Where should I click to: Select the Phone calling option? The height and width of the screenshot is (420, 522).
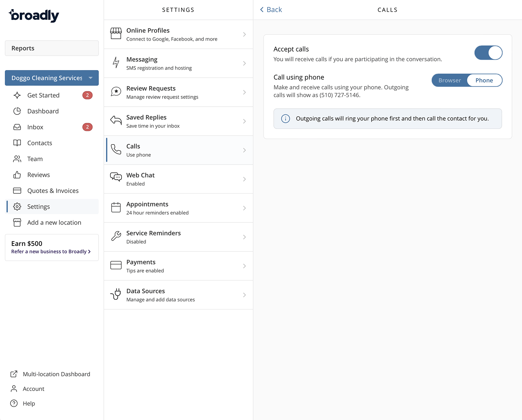click(x=484, y=80)
